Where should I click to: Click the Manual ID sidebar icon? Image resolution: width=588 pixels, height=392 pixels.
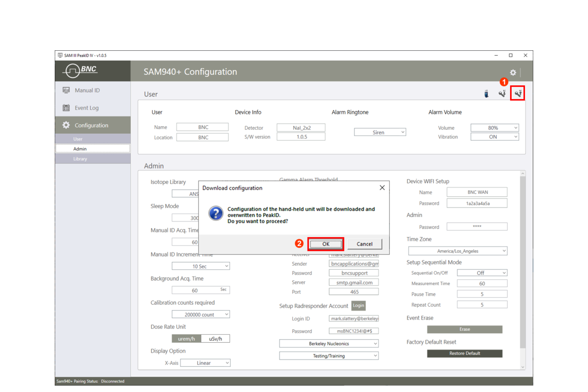tap(67, 90)
